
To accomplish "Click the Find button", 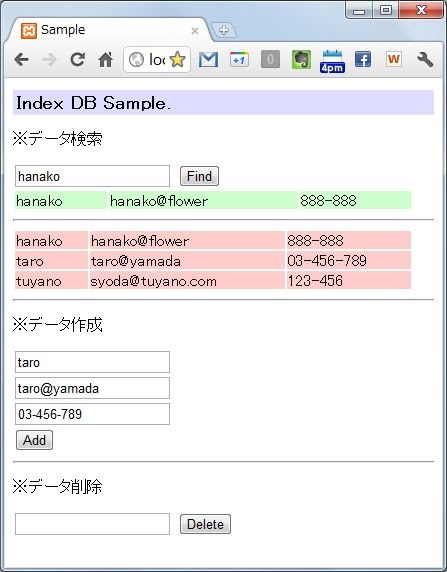I will 199,176.
